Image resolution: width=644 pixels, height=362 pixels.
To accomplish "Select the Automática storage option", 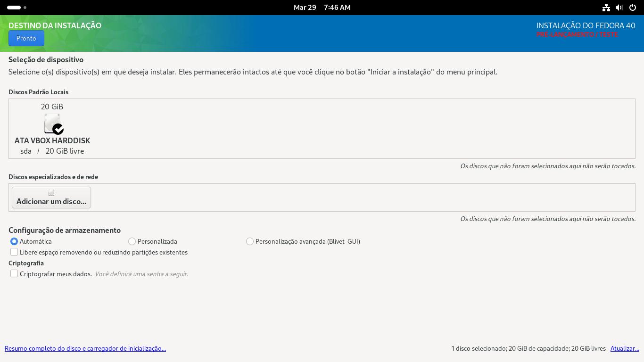I will click(x=14, y=241).
